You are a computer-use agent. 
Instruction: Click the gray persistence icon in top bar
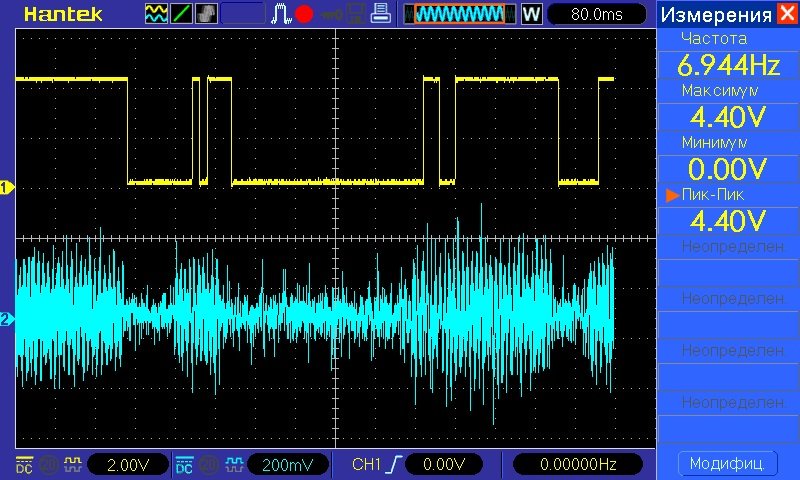point(206,14)
